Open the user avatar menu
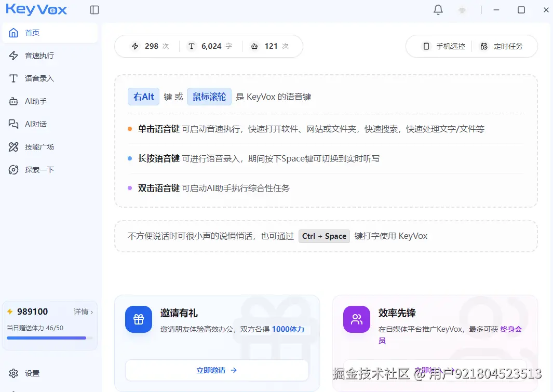 pyautogui.click(x=462, y=9)
